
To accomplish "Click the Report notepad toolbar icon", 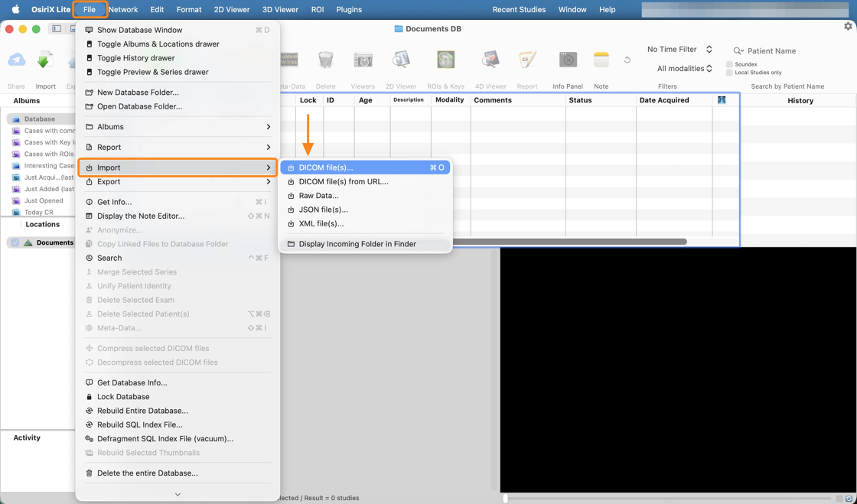I will tap(527, 60).
